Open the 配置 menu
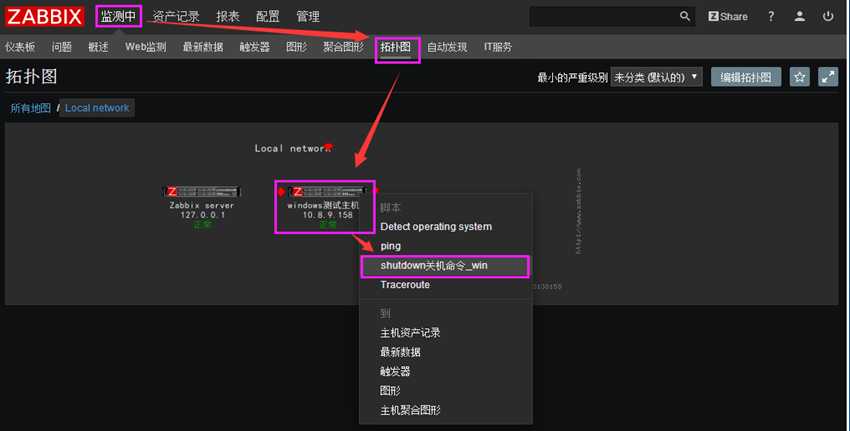850x431 pixels. tap(268, 16)
